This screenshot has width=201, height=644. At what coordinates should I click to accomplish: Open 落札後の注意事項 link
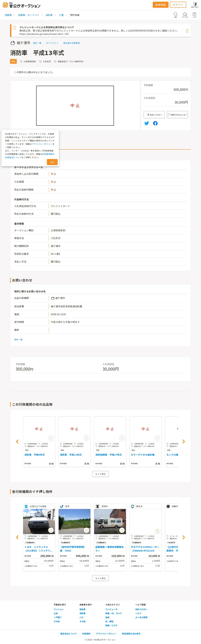coord(71,43)
